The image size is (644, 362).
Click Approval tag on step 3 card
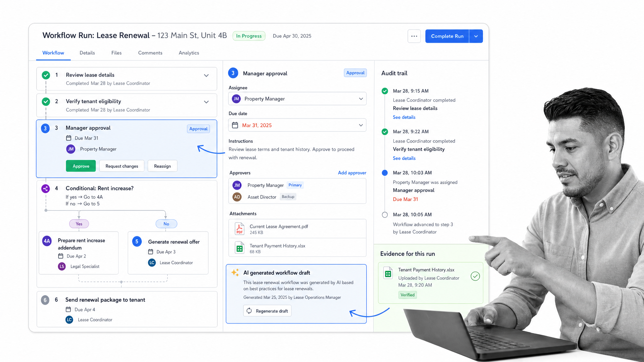pos(198,129)
